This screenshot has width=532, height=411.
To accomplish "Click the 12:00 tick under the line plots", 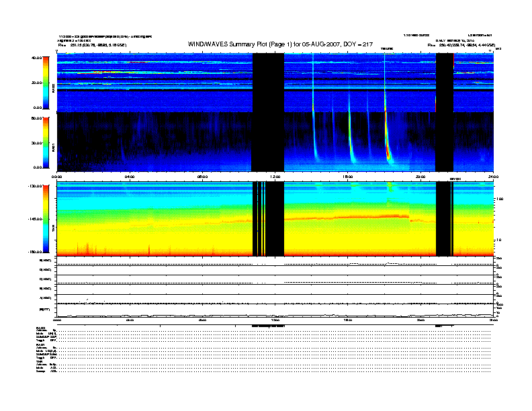I will (x=275, y=320).
